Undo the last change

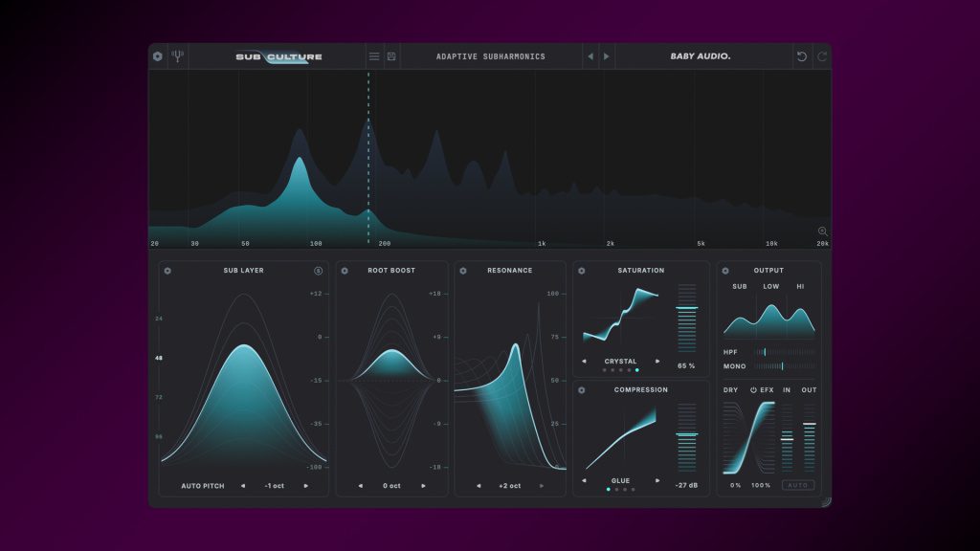coord(802,56)
